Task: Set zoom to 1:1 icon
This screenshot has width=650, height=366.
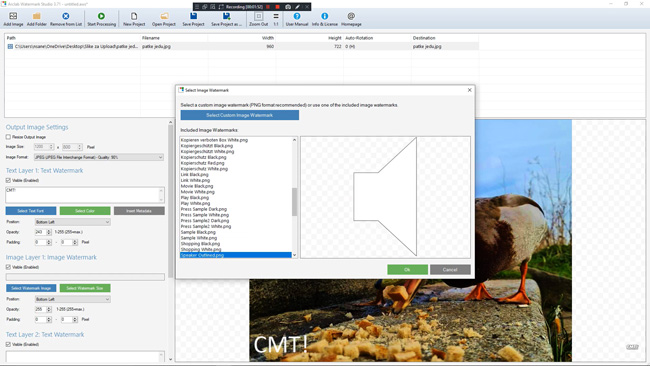Action: click(x=276, y=16)
